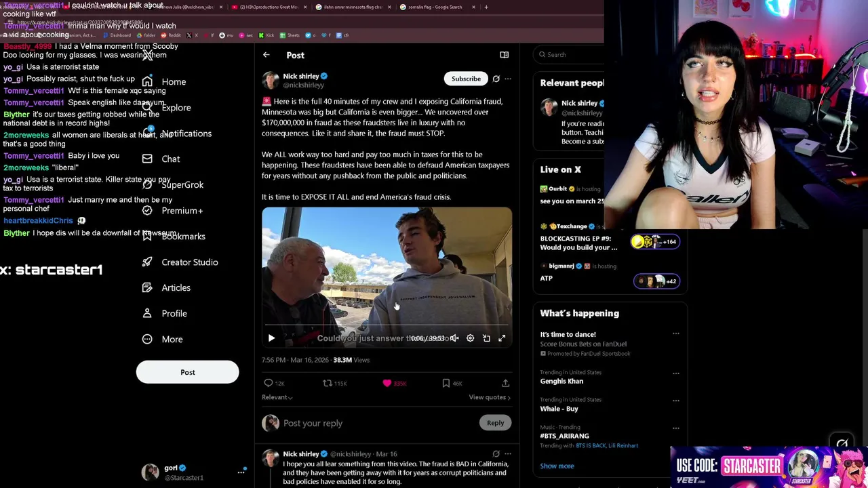This screenshot has height=488, width=868.
Task: Click the Profile person icon
Action: (147, 314)
